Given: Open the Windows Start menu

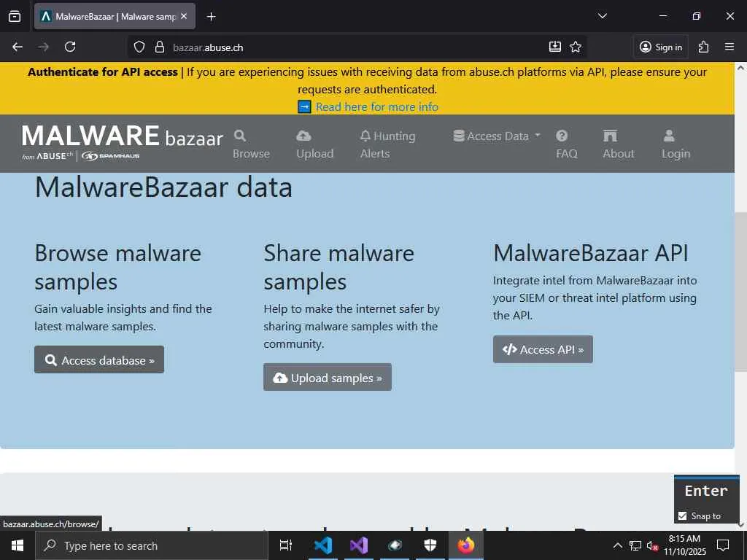Looking at the screenshot, I should pos(18,545).
